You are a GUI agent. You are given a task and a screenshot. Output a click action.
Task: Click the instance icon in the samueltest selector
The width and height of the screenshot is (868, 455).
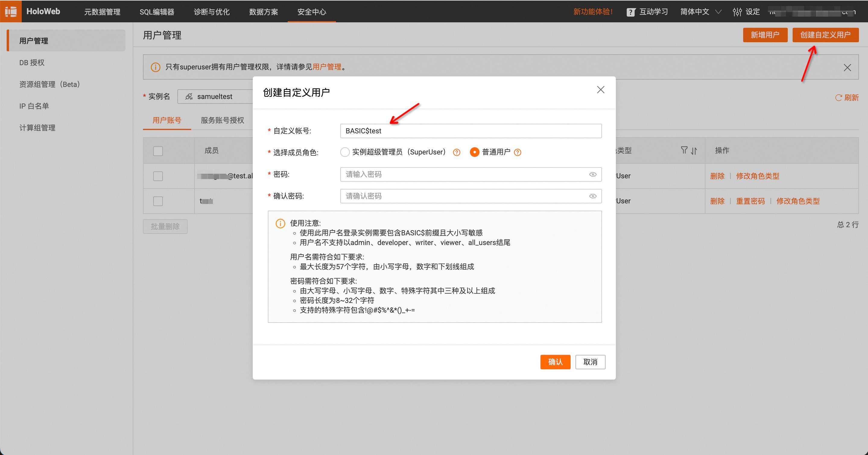coord(189,97)
